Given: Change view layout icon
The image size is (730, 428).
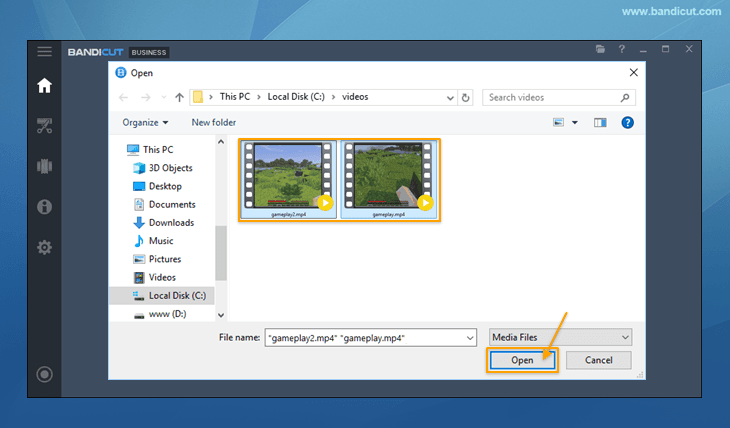Looking at the screenshot, I should pos(558,122).
